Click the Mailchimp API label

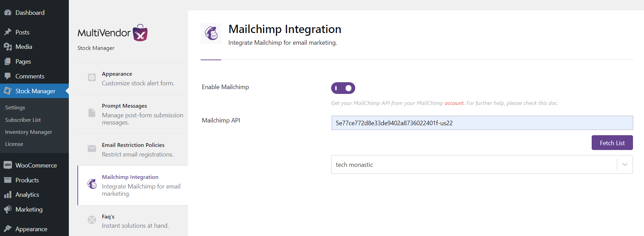221,120
